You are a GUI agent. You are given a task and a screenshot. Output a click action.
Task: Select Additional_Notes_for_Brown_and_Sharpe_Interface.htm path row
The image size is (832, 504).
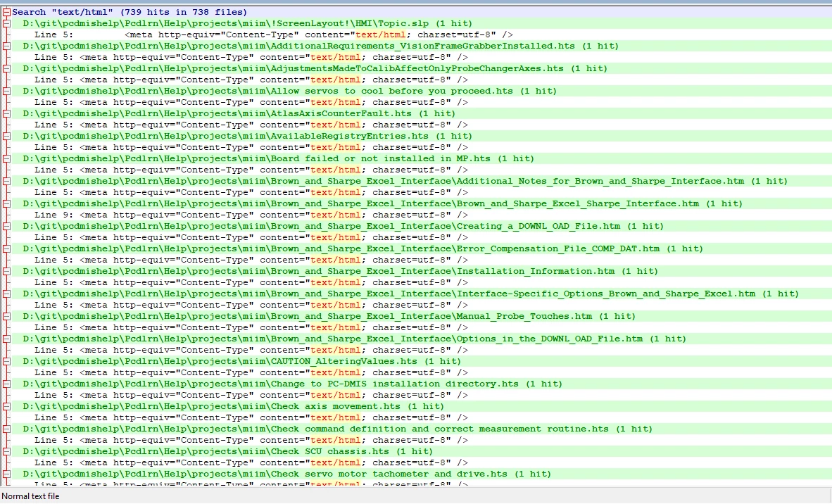click(405, 181)
